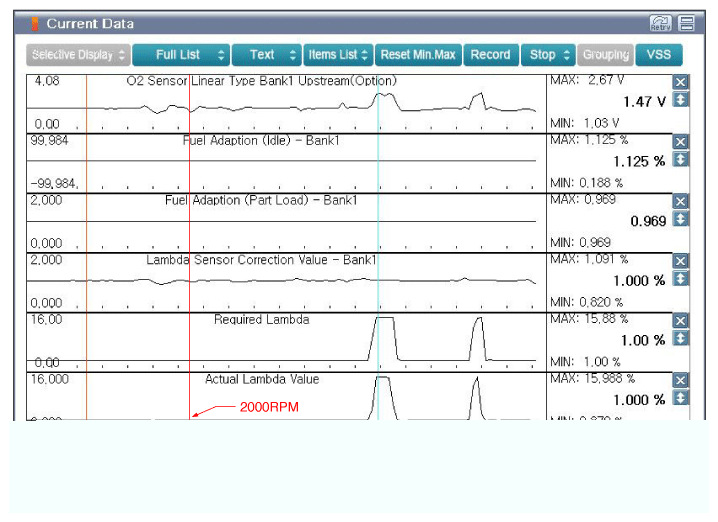Expand the Full List dropdown
Viewport: 718px width, 522px height.
coord(180,55)
